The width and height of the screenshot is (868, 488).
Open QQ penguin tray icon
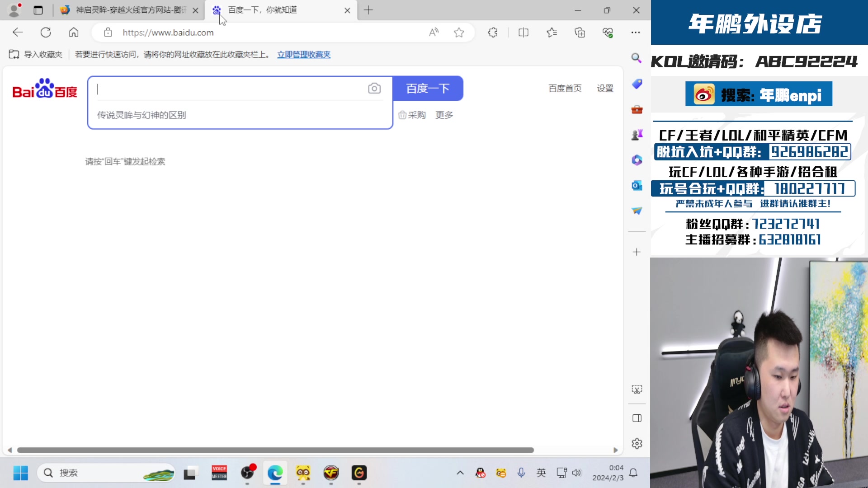(481, 473)
